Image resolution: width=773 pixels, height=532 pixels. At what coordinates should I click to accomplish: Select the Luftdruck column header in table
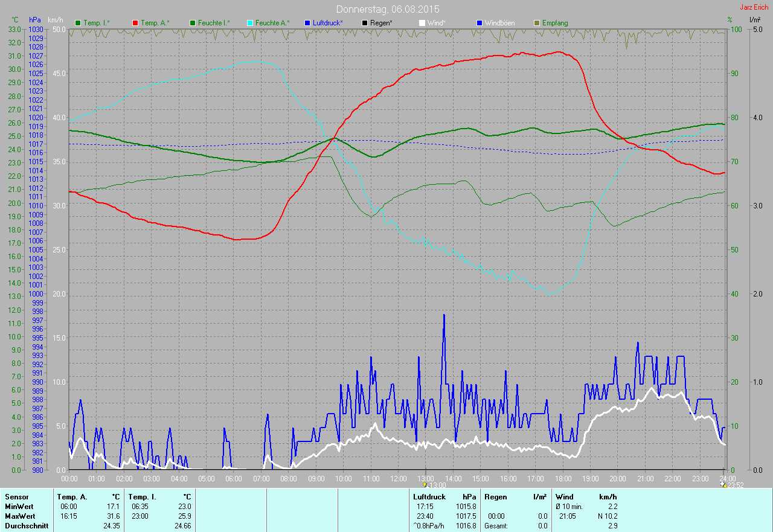tap(429, 497)
